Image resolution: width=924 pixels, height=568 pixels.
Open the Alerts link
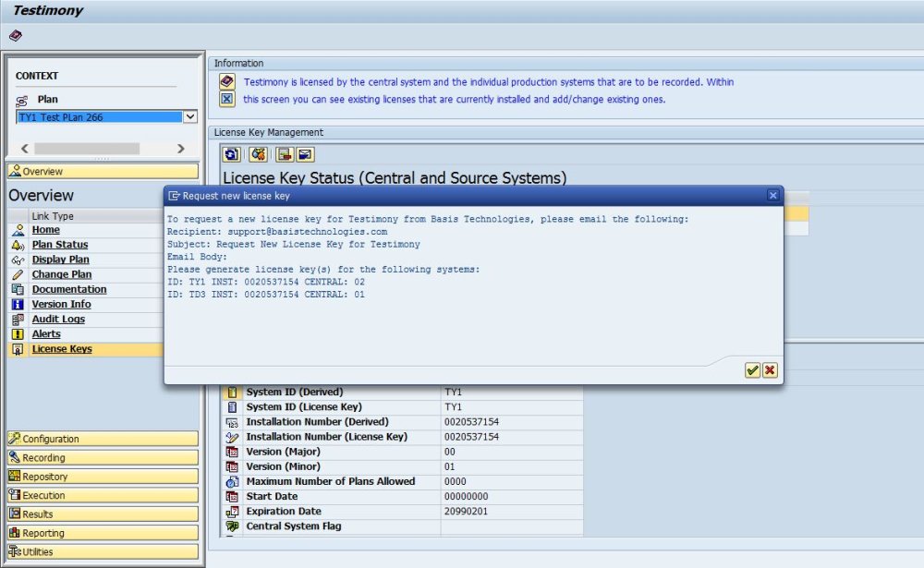click(x=46, y=334)
